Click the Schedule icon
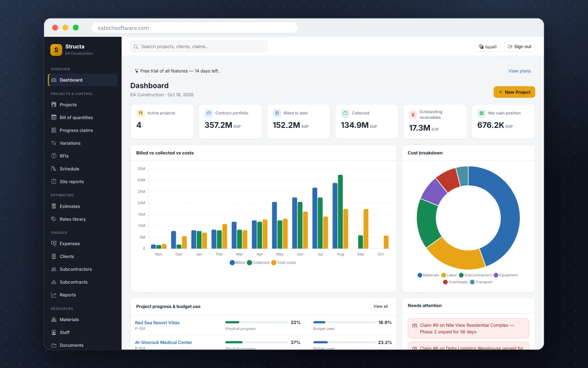Image resolution: width=588 pixels, height=368 pixels. [54, 169]
